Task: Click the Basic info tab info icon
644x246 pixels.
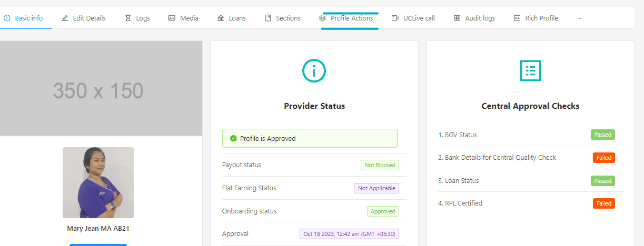Action: [x=7, y=18]
